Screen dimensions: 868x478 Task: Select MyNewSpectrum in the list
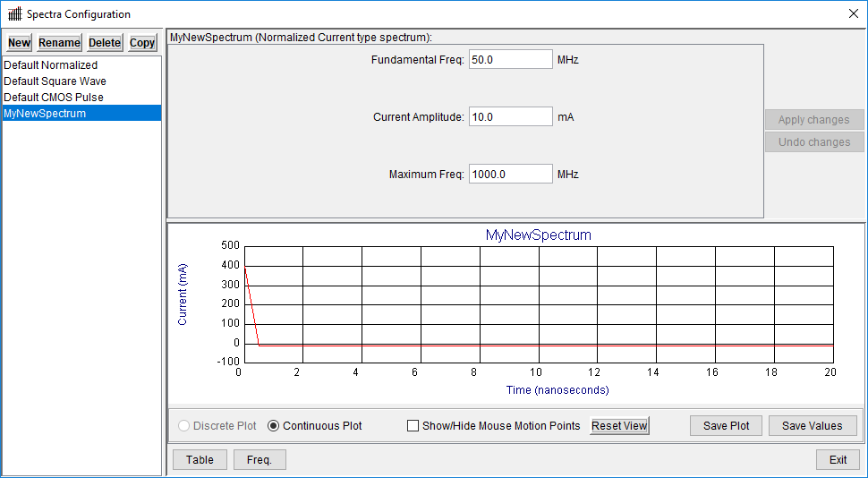pos(82,114)
